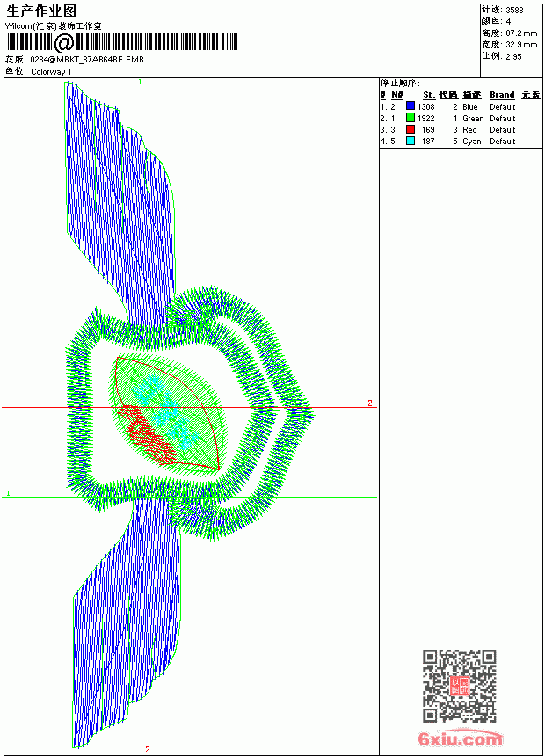Click the cyan stitches in the center motif
Screen dimensions: 545x756
coord(167,411)
